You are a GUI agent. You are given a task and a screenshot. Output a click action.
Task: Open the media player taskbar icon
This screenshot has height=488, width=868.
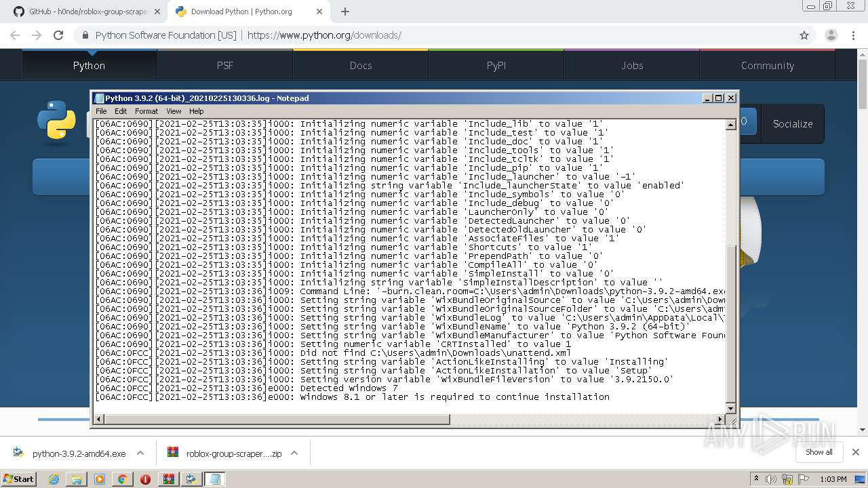click(100, 479)
